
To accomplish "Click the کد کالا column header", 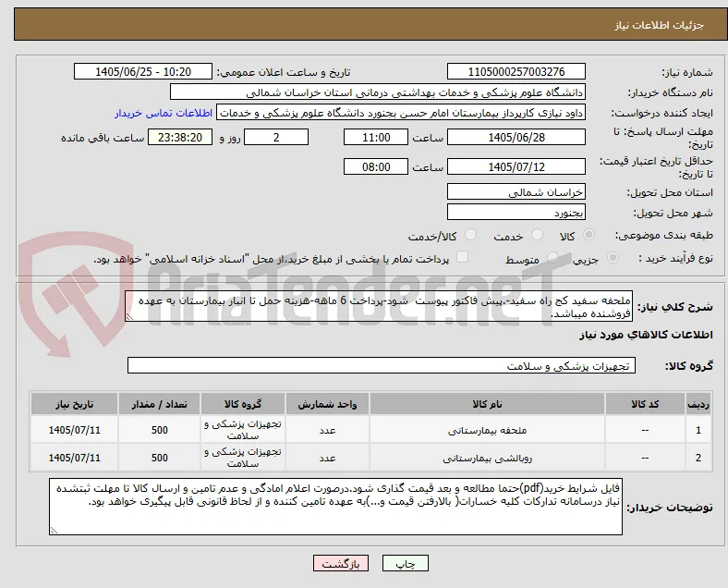I will coord(645,404).
